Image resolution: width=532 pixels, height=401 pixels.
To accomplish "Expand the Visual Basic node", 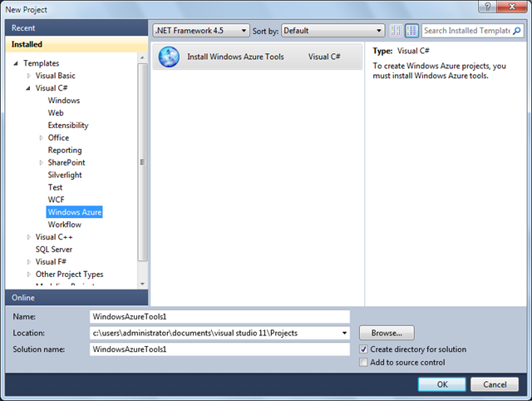I will coord(28,76).
